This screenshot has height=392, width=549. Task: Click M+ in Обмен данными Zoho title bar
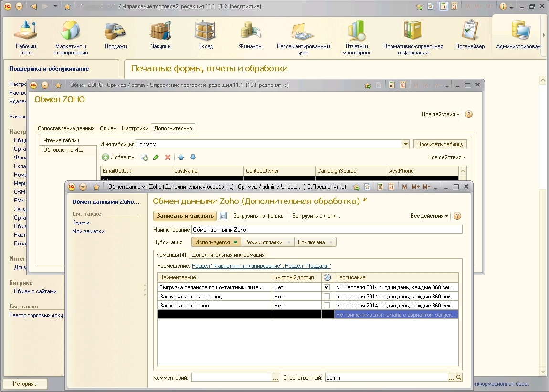pyautogui.click(x=415, y=187)
